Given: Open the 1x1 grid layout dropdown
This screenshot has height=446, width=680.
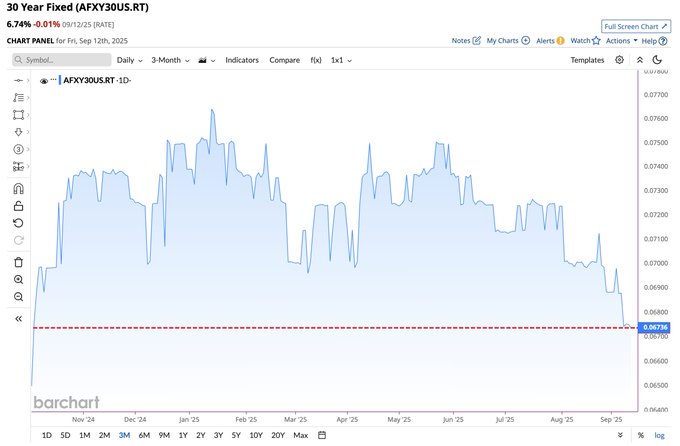Looking at the screenshot, I should pyautogui.click(x=341, y=60).
